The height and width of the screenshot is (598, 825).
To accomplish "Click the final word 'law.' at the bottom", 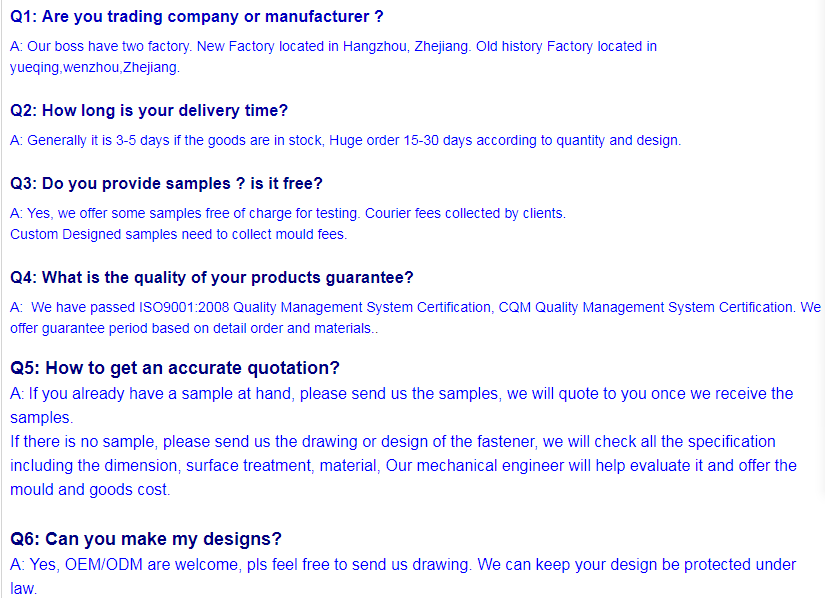I will (x=24, y=589).
